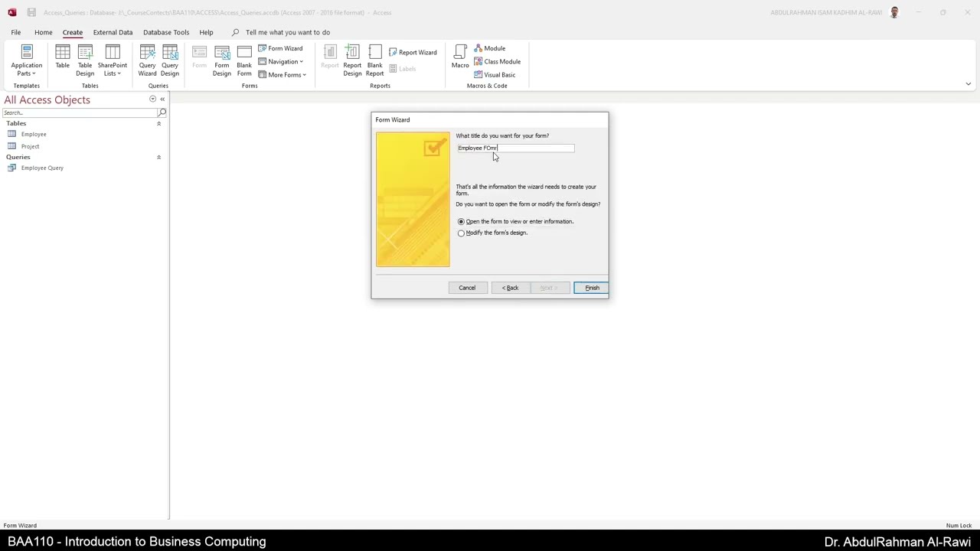The image size is (980, 551).
Task: Open the Navigation forms dropdown
Action: click(x=281, y=61)
